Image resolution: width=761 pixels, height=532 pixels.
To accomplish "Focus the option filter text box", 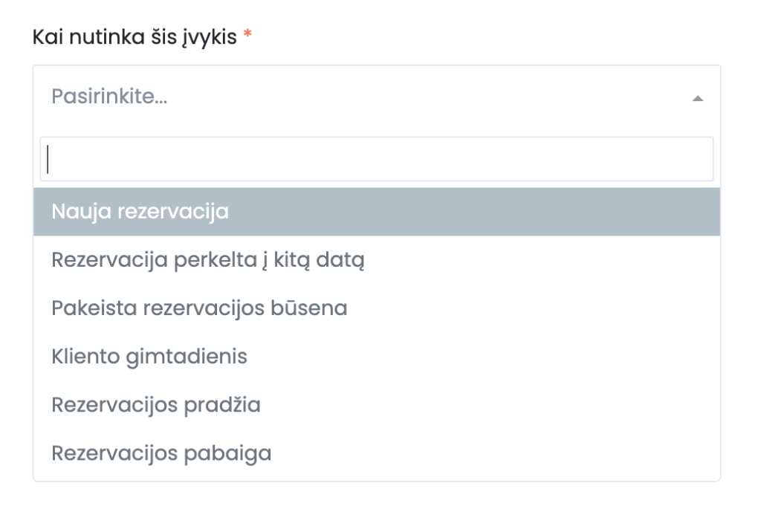I will [x=376, y=159].
